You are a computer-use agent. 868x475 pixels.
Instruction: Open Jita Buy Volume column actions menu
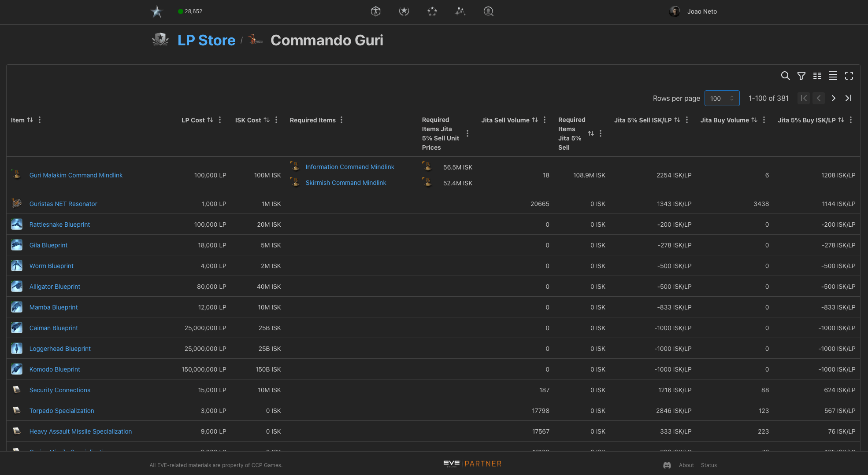click(764, 120)
